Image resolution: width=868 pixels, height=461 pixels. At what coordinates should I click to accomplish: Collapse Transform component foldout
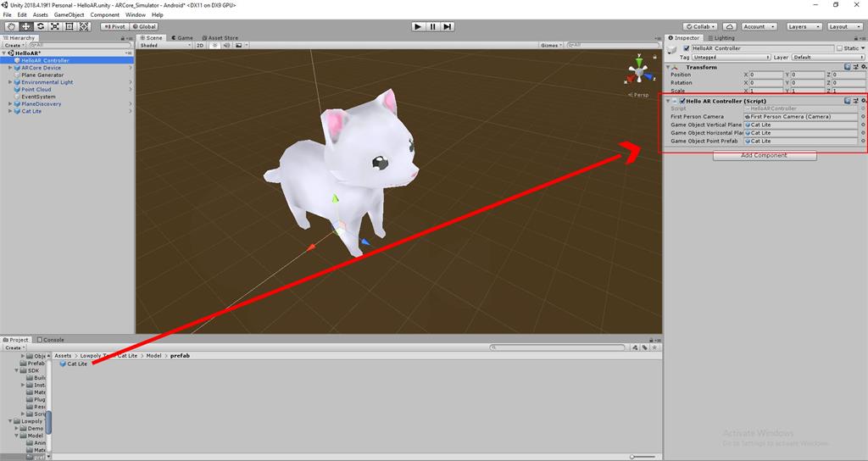[668, 67]
